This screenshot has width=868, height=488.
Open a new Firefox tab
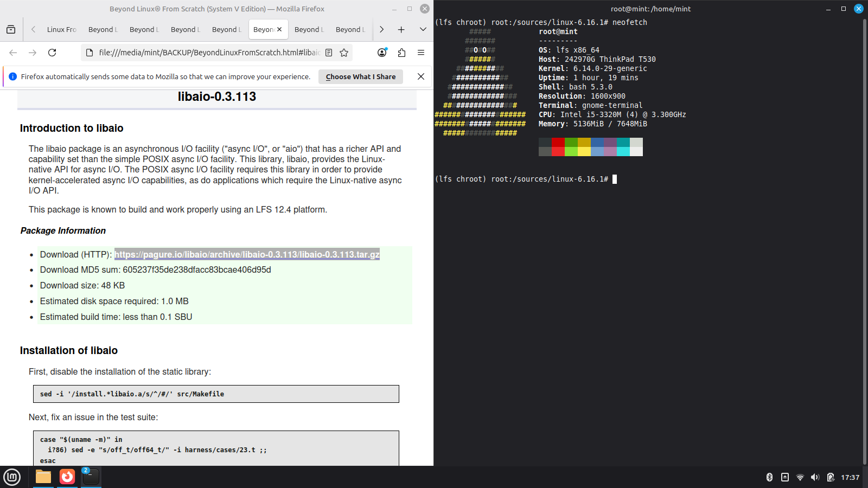pyautogui.click(x=401, y=29)
